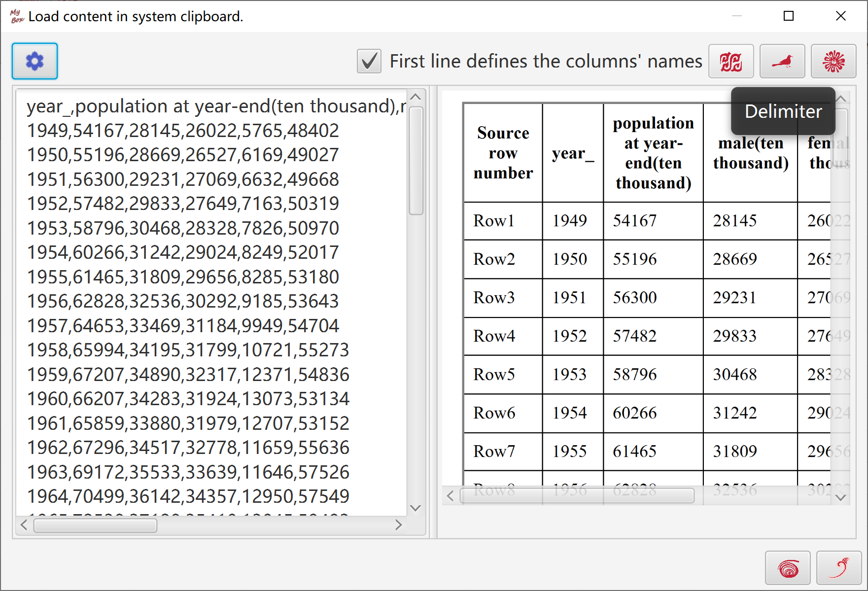This screenshot has height=591, width=868.
Task: Click right arrow of text area horizontal scrollbar
Action: tap(399, 525)
